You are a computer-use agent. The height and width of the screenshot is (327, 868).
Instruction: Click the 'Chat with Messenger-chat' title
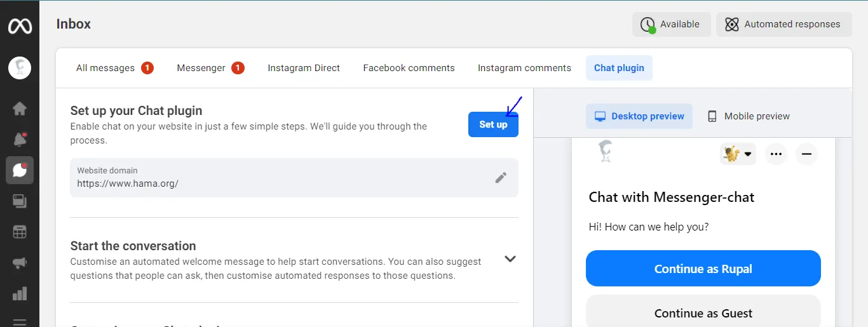pyautogui.click(x=672, y=197)
